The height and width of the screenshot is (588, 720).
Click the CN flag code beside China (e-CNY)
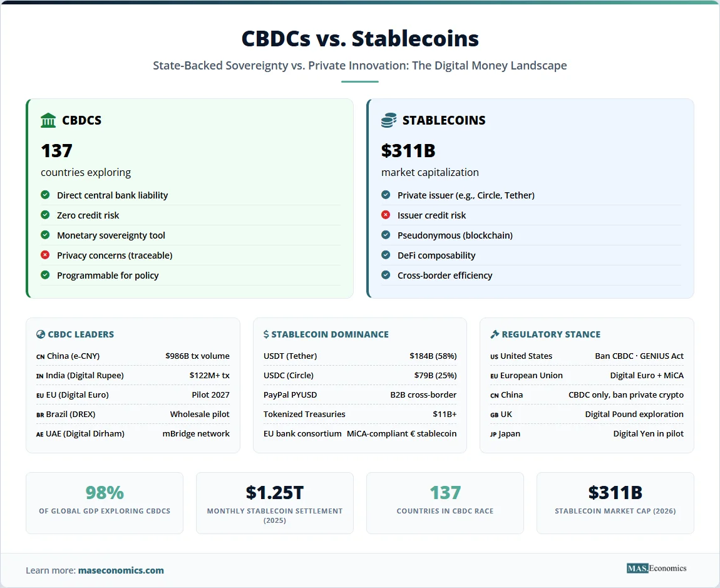point(41,356)
